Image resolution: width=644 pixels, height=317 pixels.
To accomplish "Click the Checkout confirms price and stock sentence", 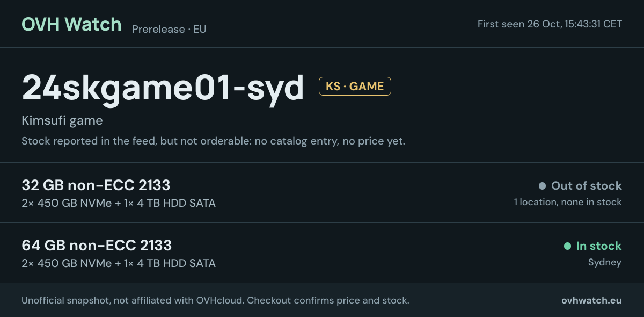I will tap(328, 300).
